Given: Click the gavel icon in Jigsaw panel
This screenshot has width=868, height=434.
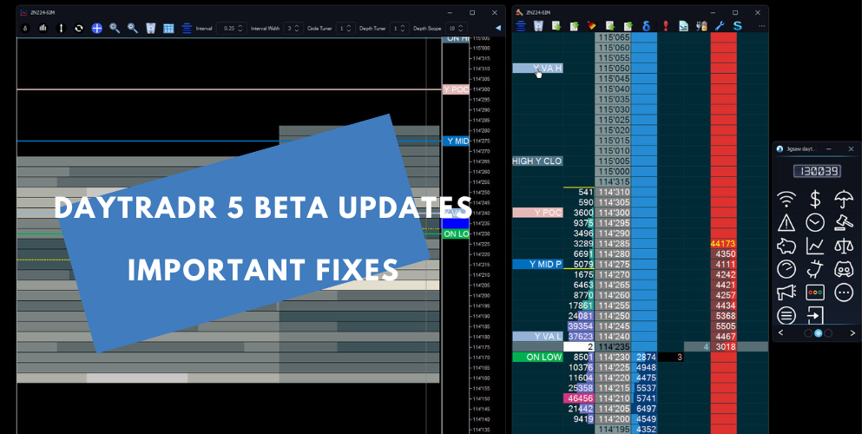Looking at the screenshot, I should 844,222.
